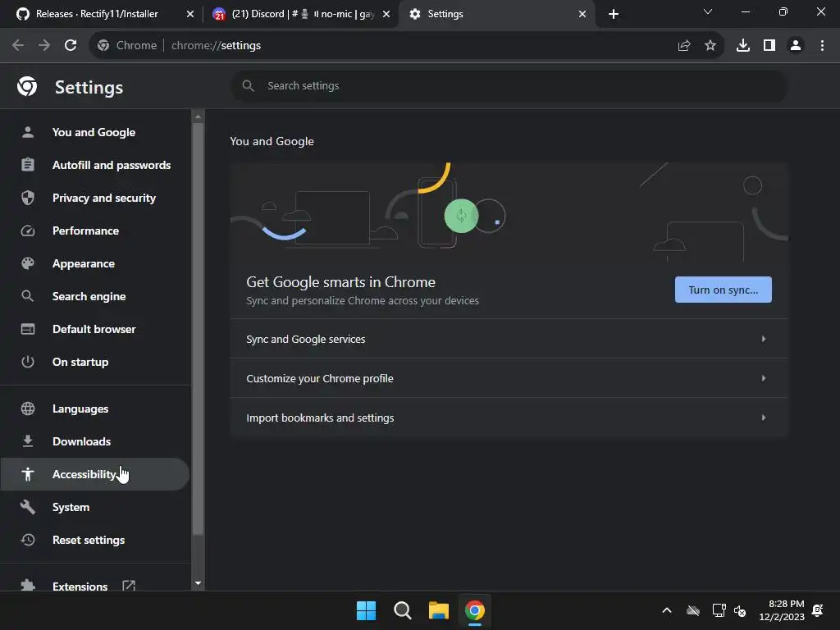Bookmark this tab with the star icon

[710, 46]
